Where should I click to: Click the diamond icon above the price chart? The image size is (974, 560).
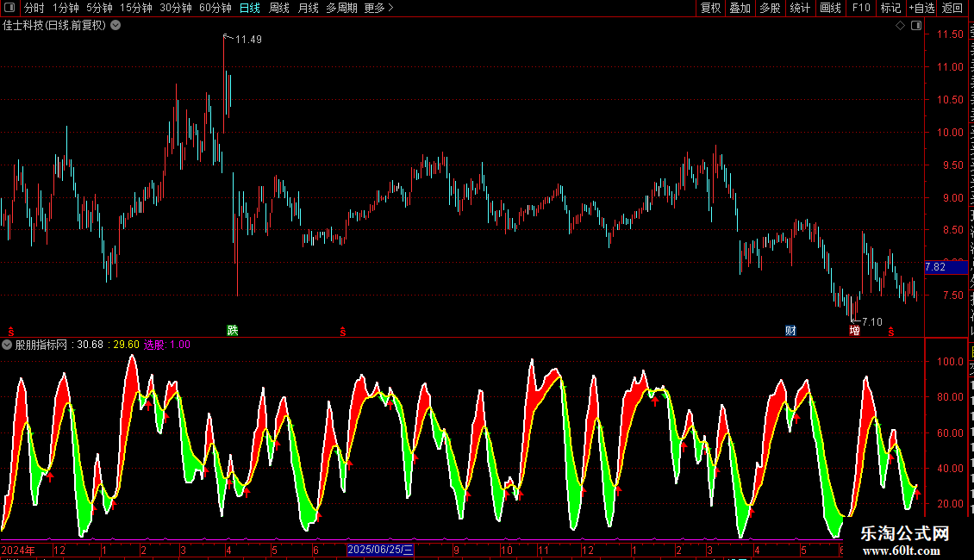900,26
